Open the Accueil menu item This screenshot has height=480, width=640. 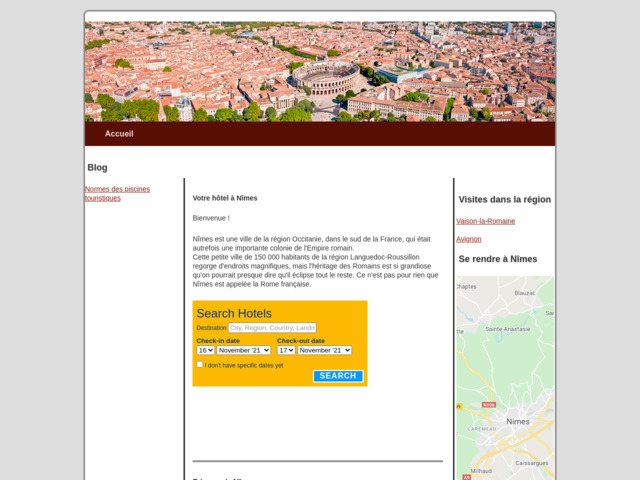coord(119,134)
